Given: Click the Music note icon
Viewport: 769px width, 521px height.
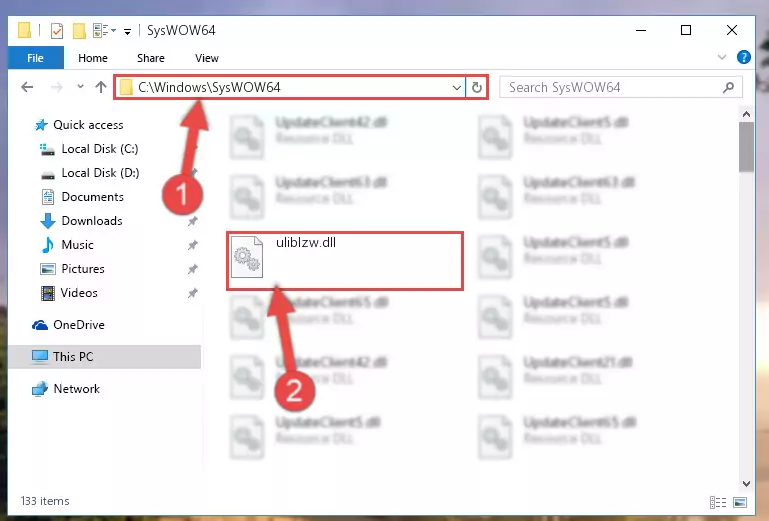Looking at the screenshot, I should [48, 245].
